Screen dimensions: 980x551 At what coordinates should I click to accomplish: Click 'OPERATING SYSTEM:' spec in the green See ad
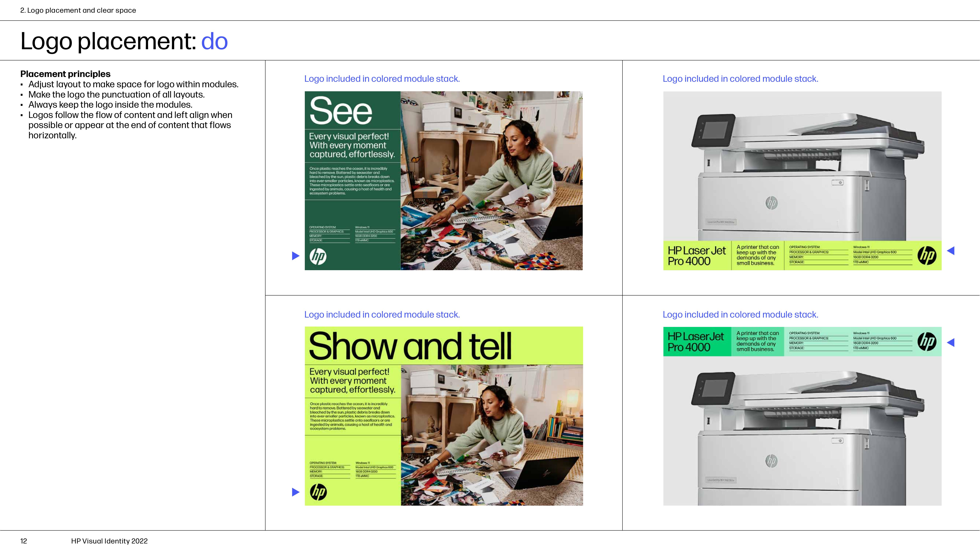(x=323, y=227)
